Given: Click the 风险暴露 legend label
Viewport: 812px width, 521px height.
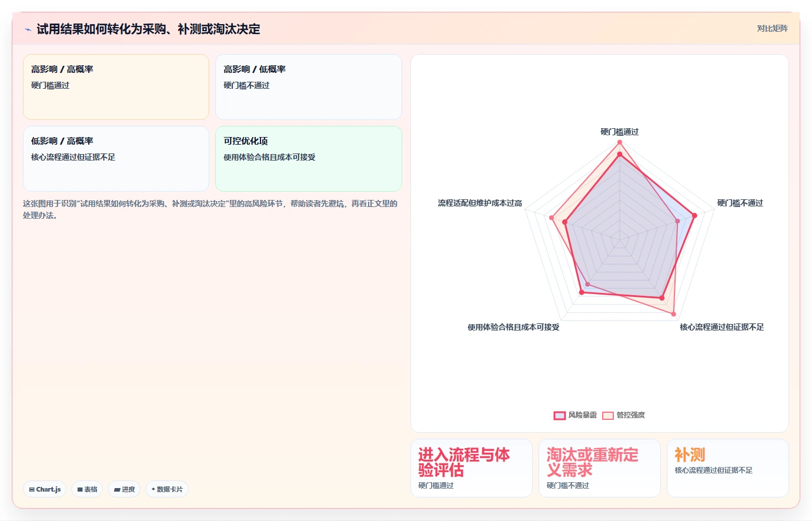Looking at the screenshot, I should pos(582,415).
